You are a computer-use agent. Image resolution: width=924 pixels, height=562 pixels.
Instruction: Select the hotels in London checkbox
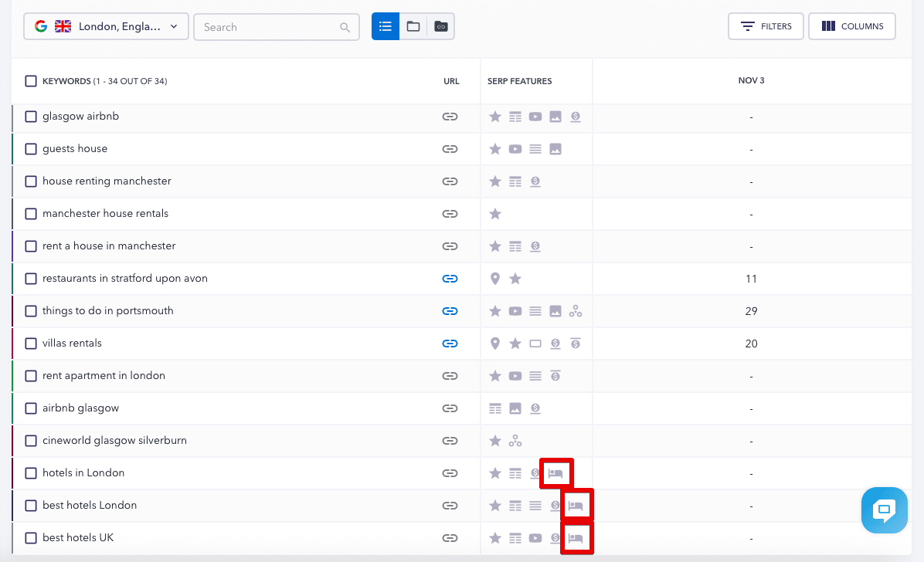(31, 473)
